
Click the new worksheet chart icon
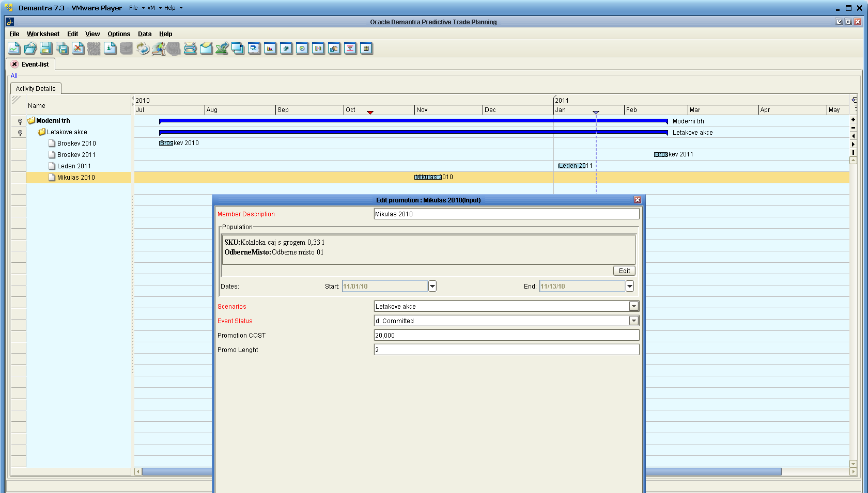[x=14, y=49]
